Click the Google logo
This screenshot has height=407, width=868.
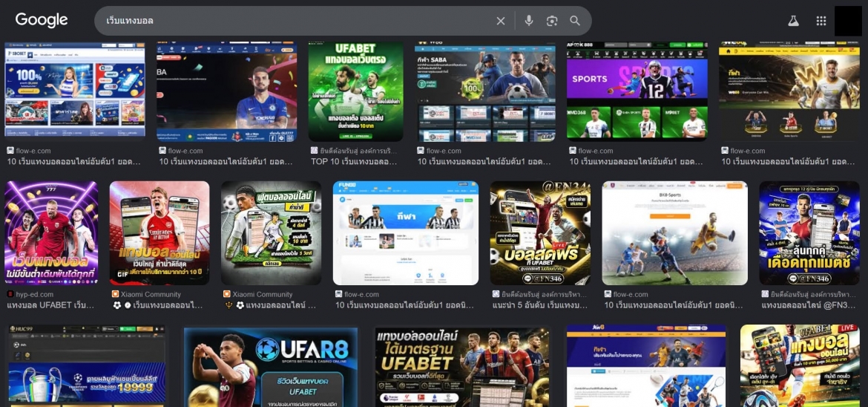[42, 21]
